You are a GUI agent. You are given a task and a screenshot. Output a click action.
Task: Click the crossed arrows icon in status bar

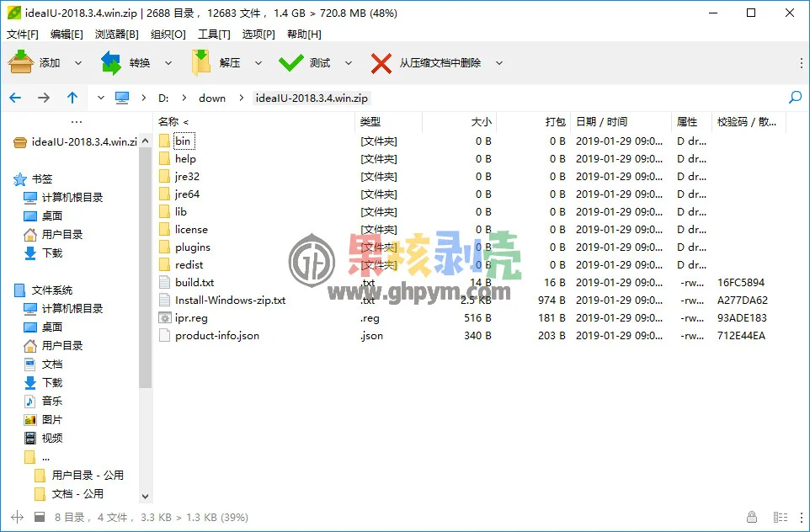click(x=17, y=517)
